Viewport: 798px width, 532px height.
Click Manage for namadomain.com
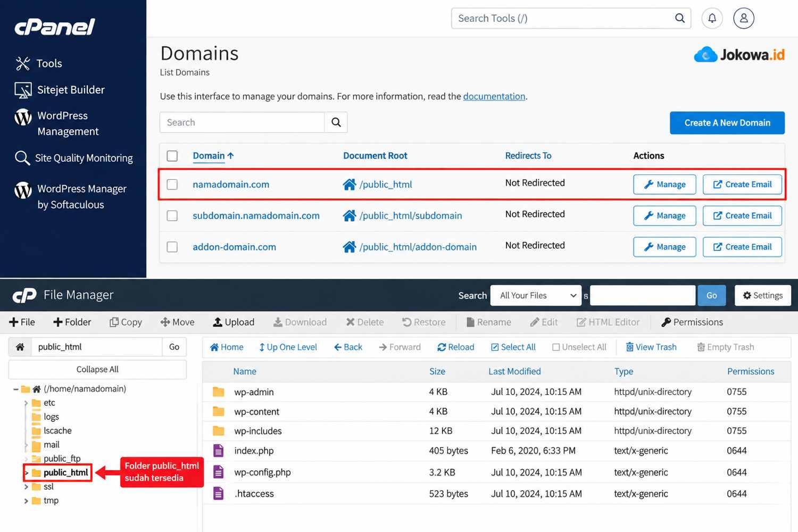coord(664,185)
